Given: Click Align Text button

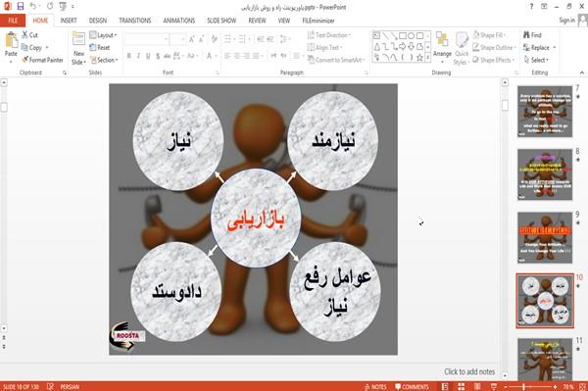Looking at the screenshot, I should coord(324,47).
